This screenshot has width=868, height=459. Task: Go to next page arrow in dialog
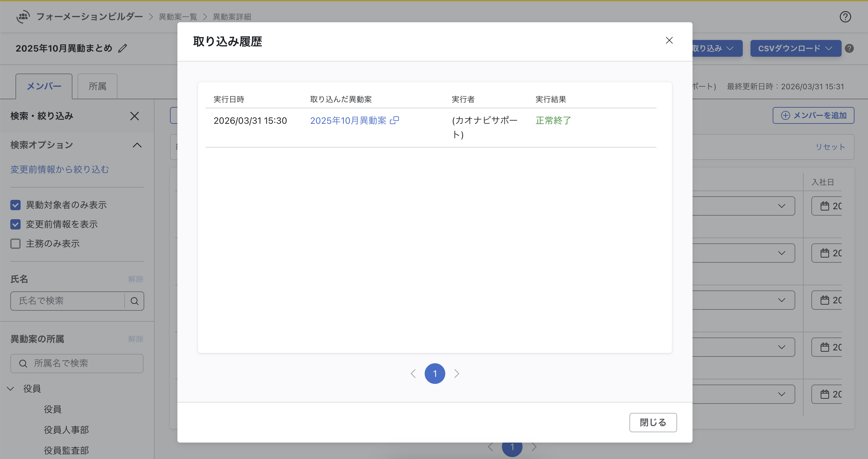(x=457, y=373)
